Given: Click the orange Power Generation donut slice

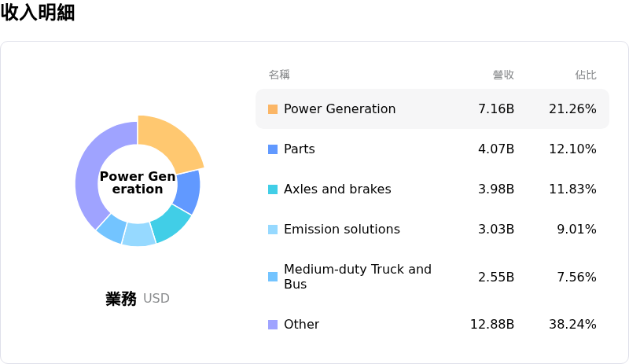Looking at the screenshot, I should click(x=169, y=142).
